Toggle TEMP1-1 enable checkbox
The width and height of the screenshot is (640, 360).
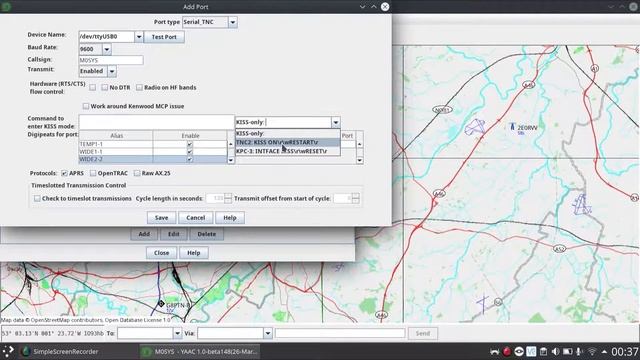tap(189, 144)
